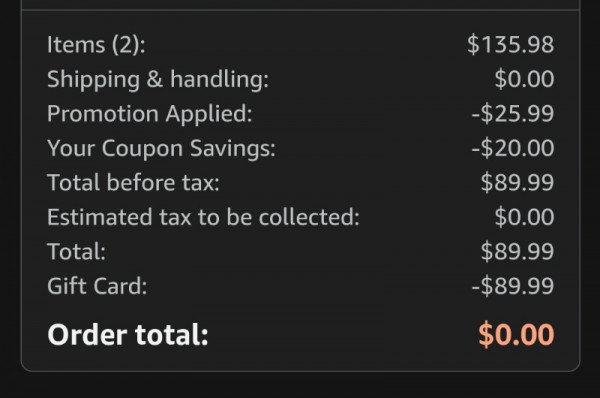Click the ampersand in Shipping & handling
This screenshot has height=398, width=600.
coord(155,79)
